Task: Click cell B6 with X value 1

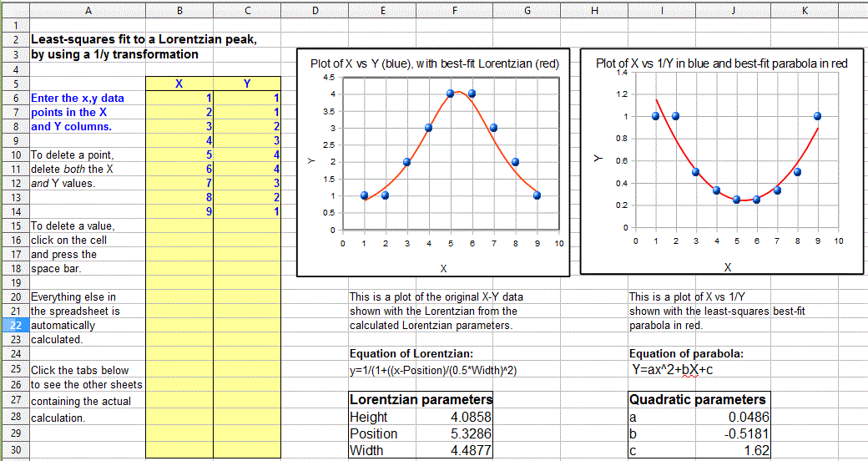Action: tap(179, 99)
